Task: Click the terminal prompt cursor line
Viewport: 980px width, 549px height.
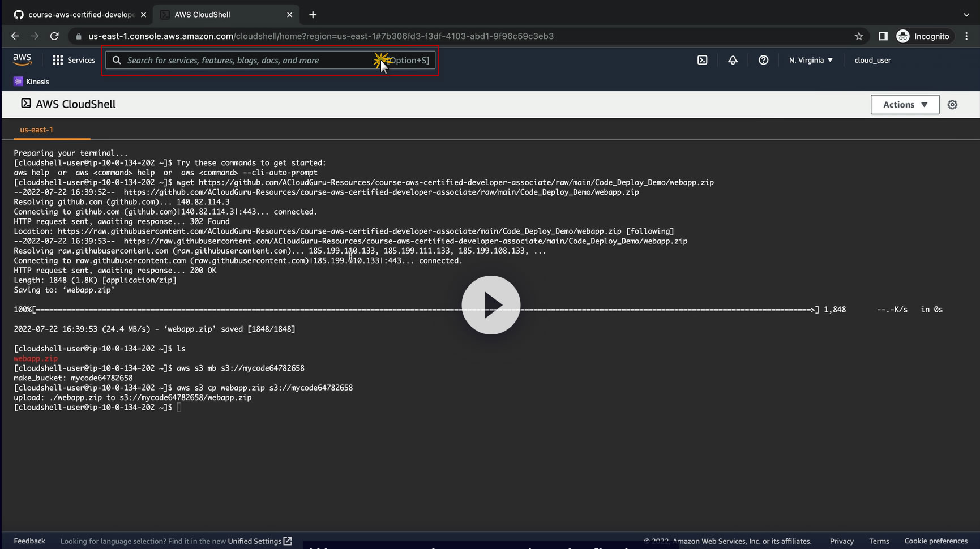Action: (97, 408)
